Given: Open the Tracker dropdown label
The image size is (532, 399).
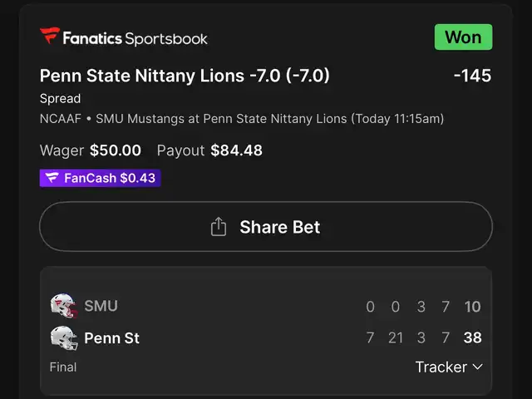Looking at the screenshot, I should pyautogui.click(x=441, y=367).
